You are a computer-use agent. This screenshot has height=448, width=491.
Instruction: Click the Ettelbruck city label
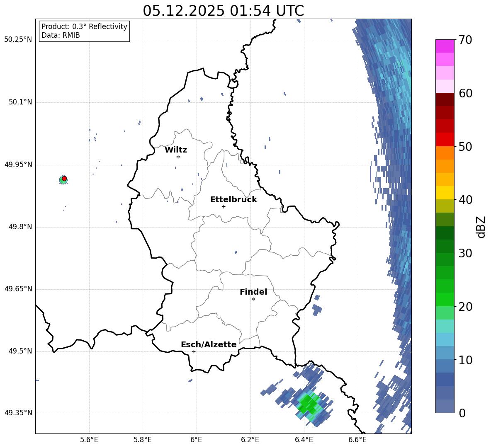point(233,200)
